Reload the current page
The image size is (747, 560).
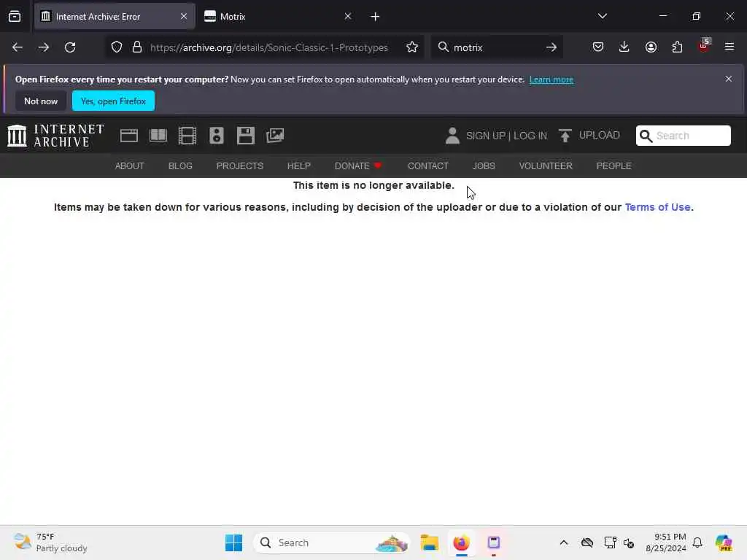[x=70, y=47]
